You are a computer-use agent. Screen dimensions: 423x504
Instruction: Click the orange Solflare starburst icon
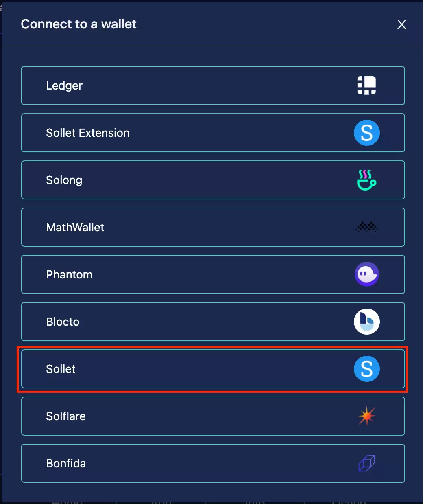click(x=366, y=416)
